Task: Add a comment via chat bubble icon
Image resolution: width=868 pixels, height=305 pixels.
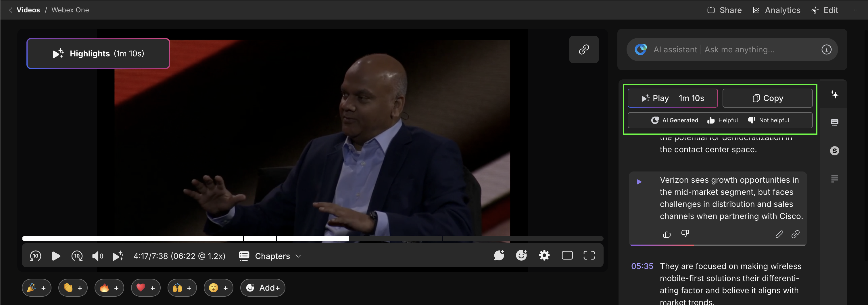Action: 499,256
